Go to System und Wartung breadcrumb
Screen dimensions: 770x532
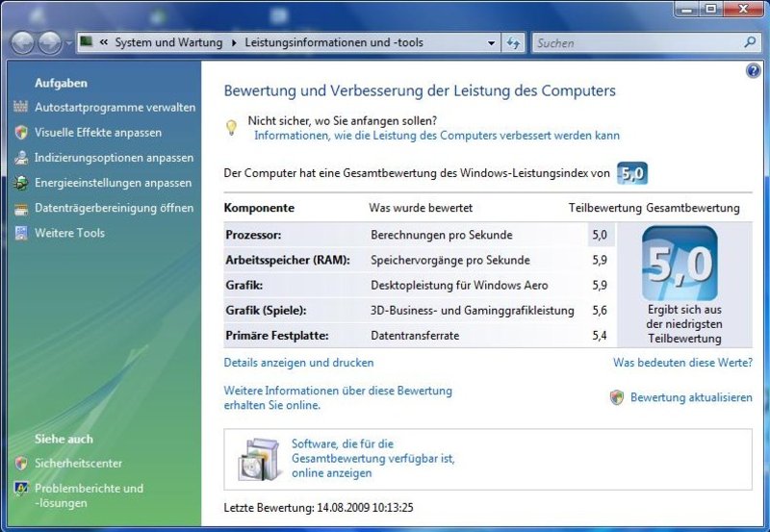168,42
